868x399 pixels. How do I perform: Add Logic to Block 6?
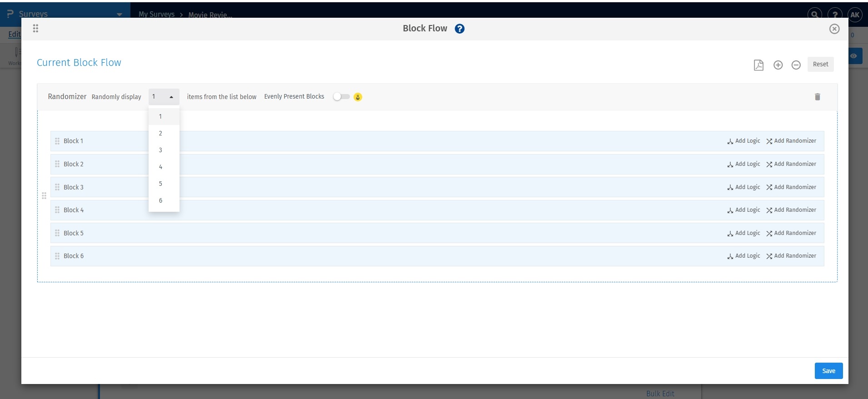click(x=743, y=256)
